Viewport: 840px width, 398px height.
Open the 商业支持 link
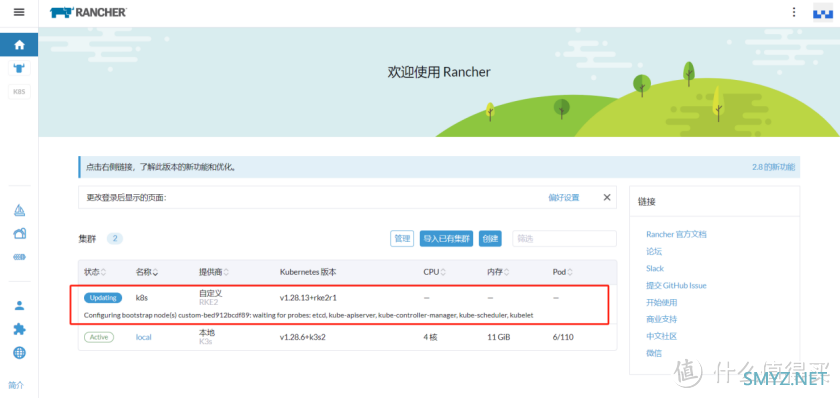pos(662,319)
